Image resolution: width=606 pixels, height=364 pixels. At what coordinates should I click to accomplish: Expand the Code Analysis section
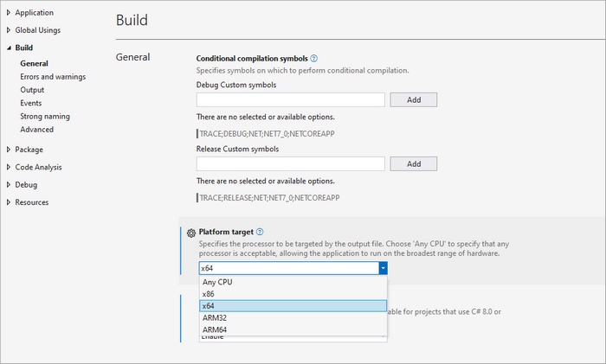tap(9, 167)
